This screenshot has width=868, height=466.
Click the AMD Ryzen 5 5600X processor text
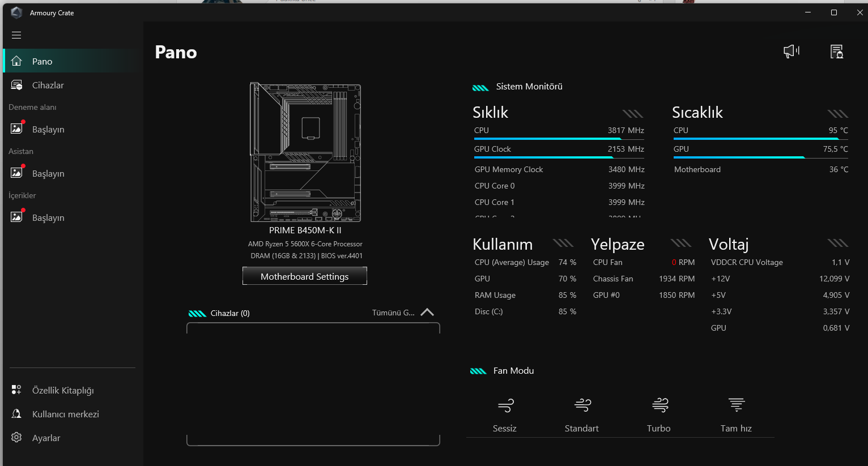coord(305,244)
